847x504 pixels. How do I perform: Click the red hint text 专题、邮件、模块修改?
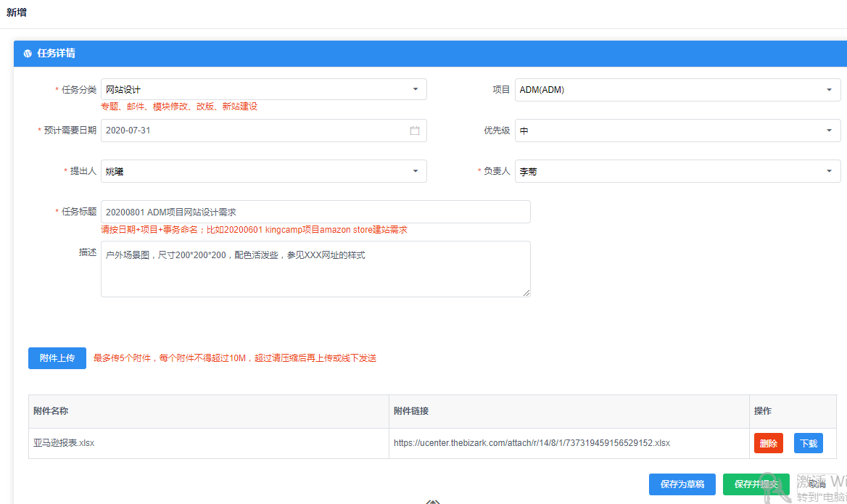[179, 107]
